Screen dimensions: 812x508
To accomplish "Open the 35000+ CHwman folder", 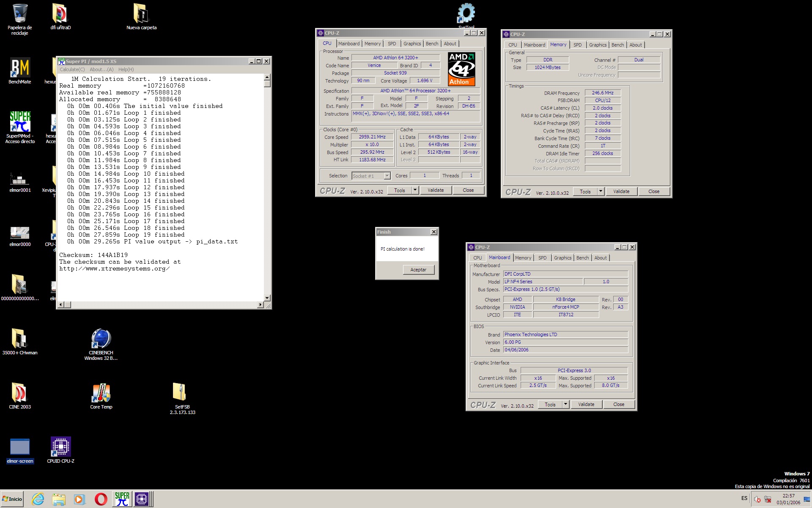I will point(20,341).
